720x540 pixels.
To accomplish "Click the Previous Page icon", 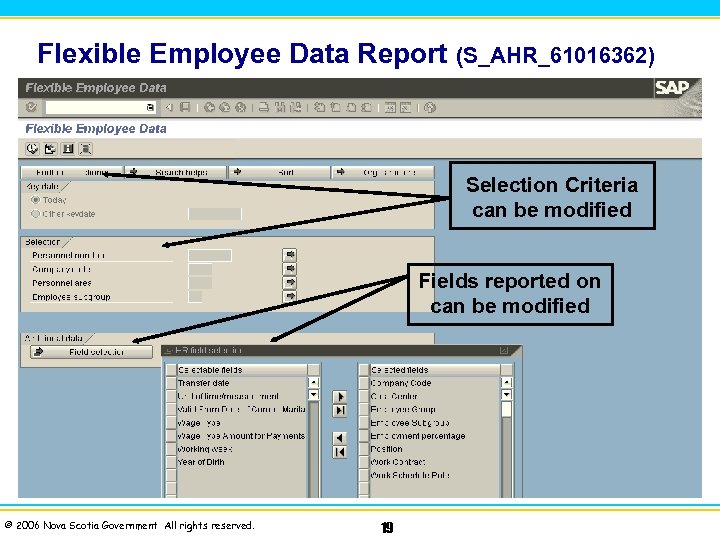I will (335, 107).
